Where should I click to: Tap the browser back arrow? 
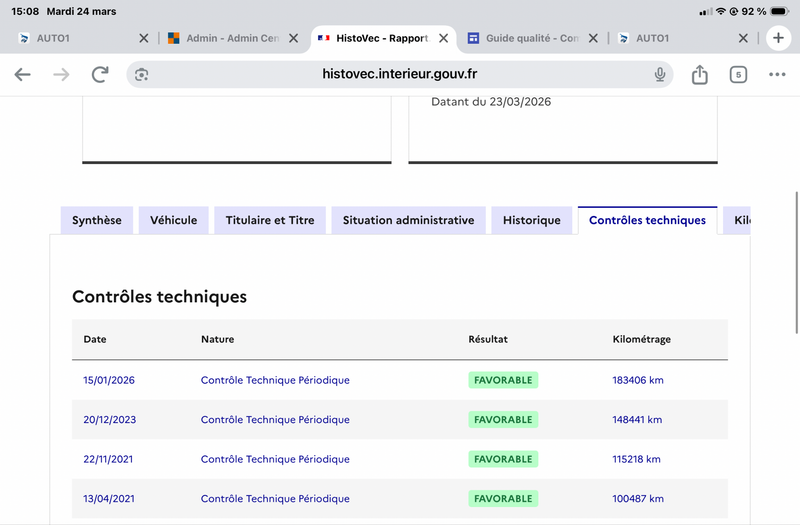pyautogui.click(x=22, y=75)
